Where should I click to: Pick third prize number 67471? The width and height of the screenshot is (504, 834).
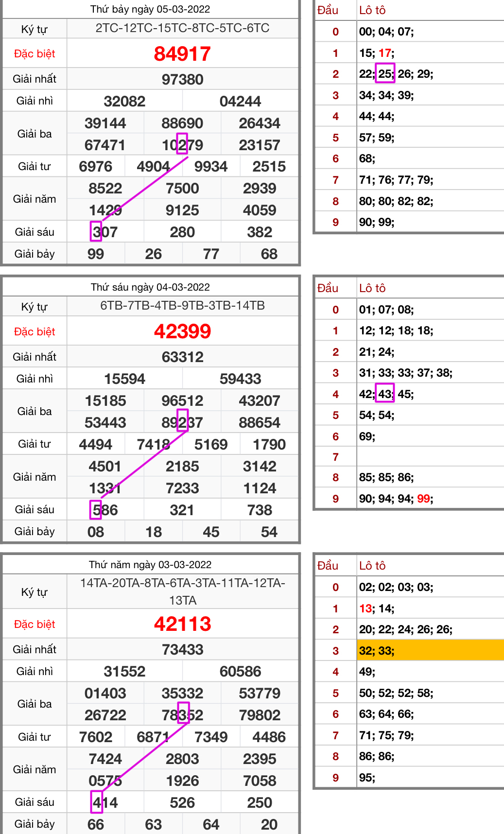[x=105, y=145]
